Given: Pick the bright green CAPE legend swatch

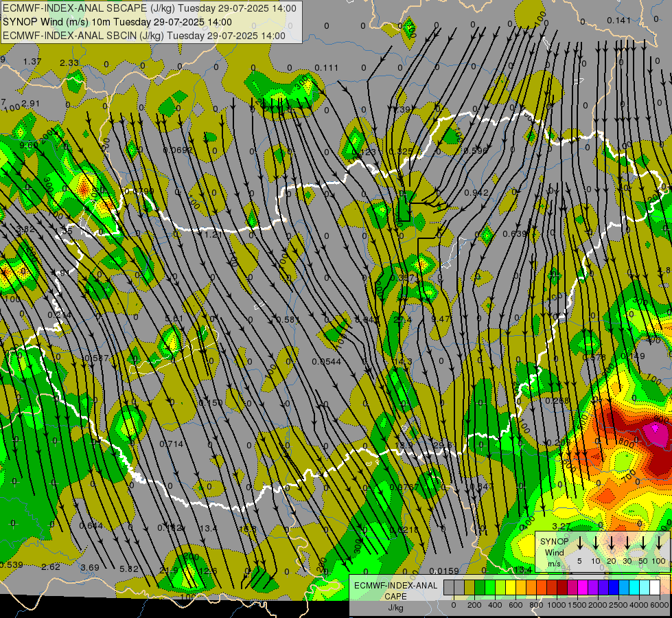Looking at the screenshot, I should point(490,587).
